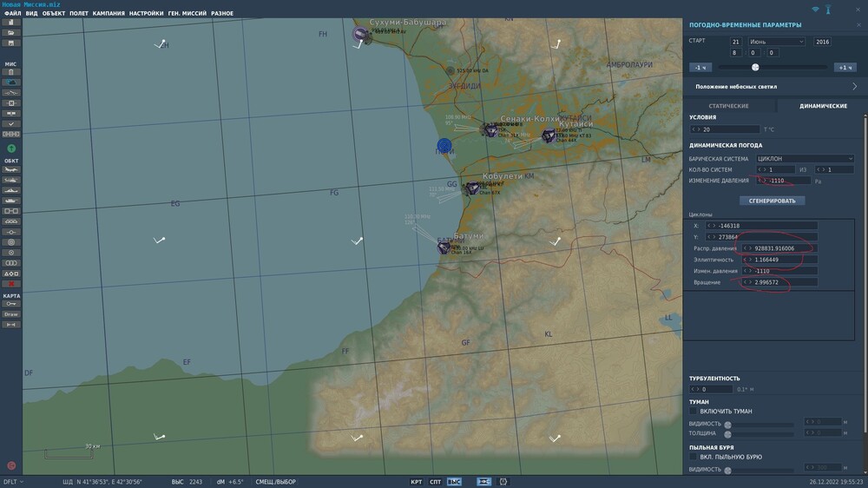The image size is (868, 488).
Task: Click the map options key icon
Action: tap(11, 304)
